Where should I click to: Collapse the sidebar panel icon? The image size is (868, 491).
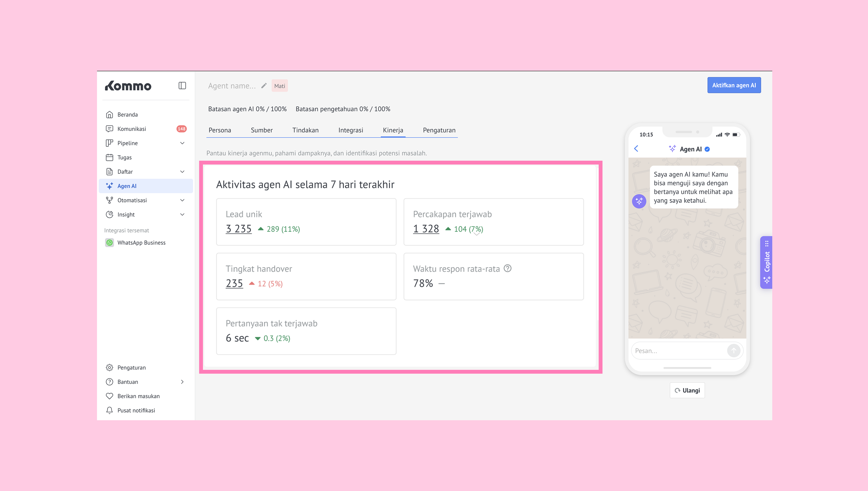(x=182, y=86)
